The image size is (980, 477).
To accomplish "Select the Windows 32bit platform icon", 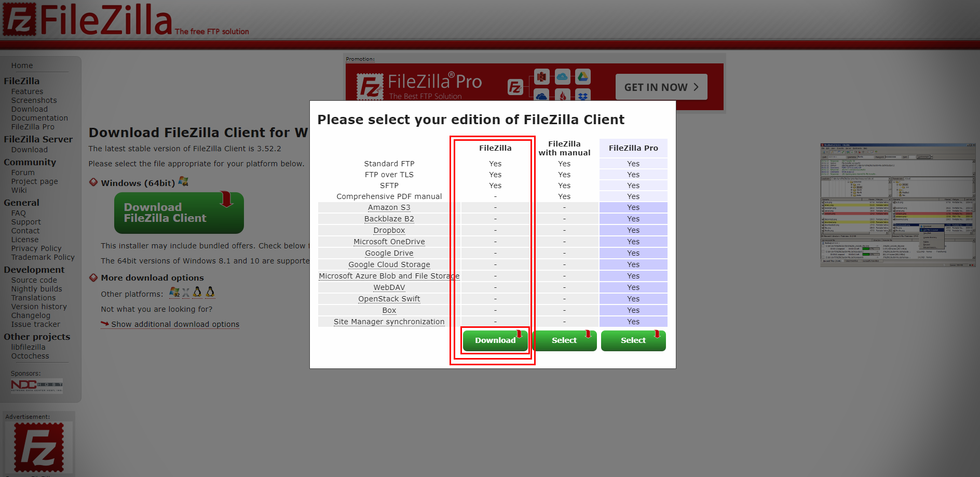I will click(174, 293).
